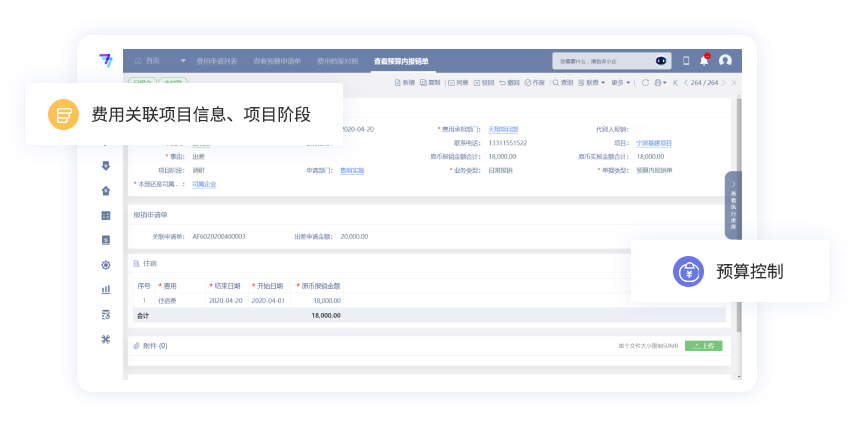Click the vertical scrollbar on right side
Screen dimensions: 855x431
click(x=739, y=250)
